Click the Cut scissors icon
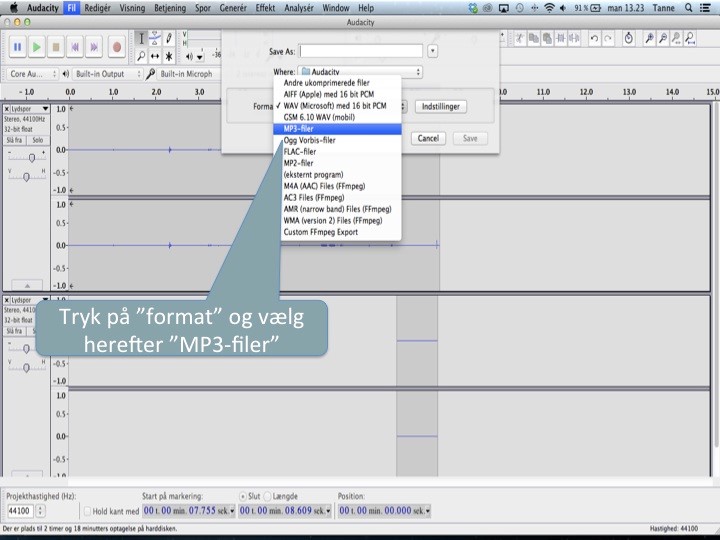Screen dimensions: 720x540 click(520, 39)
